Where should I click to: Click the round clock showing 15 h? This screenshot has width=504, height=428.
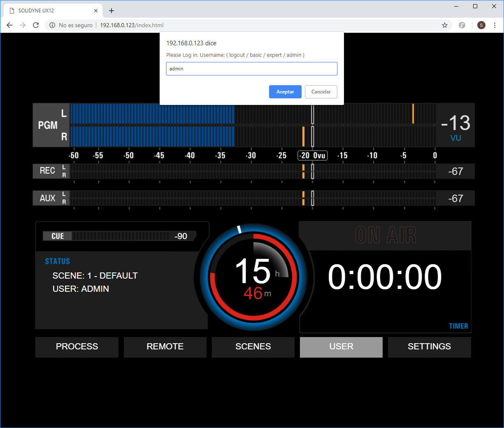254,277
